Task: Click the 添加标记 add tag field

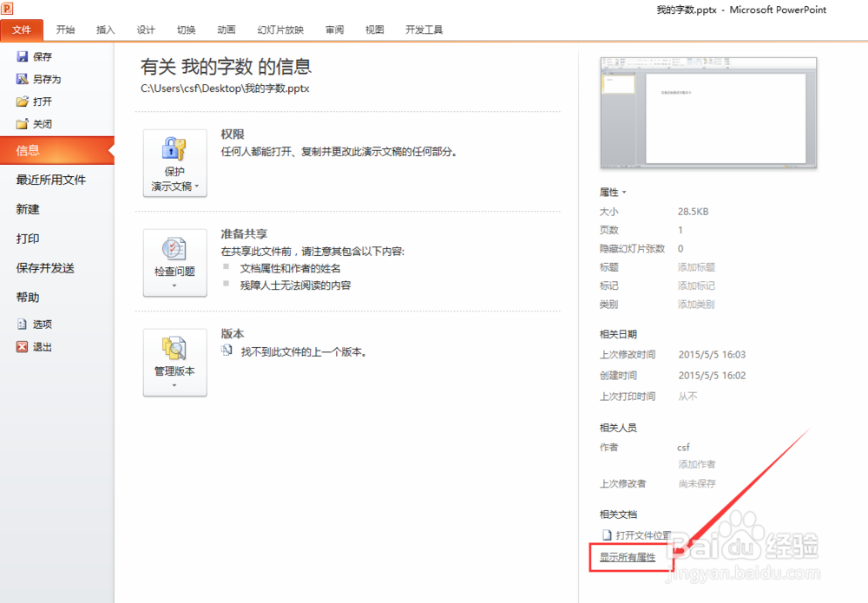Action: pyautogui.click(x=696, y=285)
